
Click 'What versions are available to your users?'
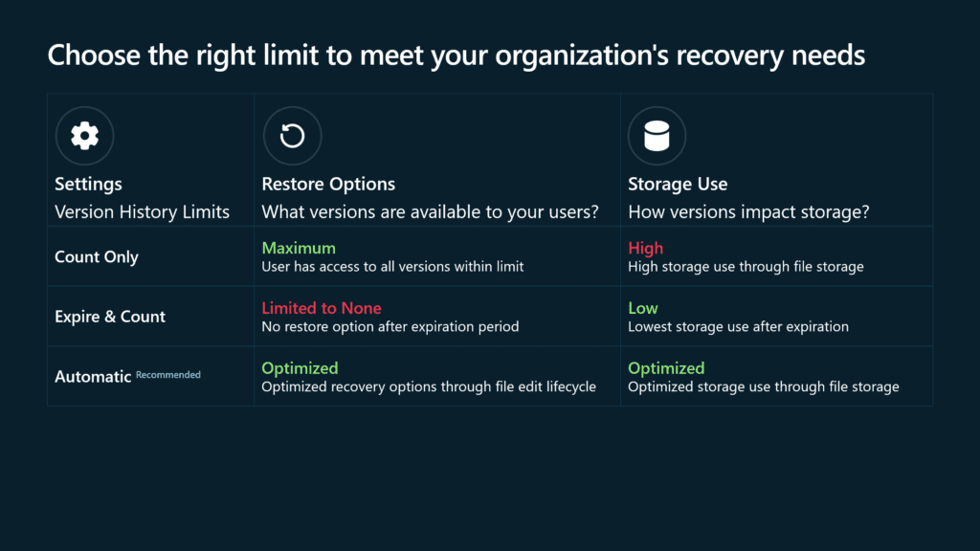click(x=430, y=211)
